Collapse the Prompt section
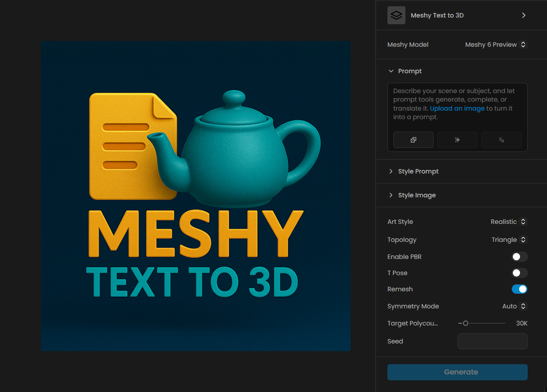 click(x=405, y=71)
